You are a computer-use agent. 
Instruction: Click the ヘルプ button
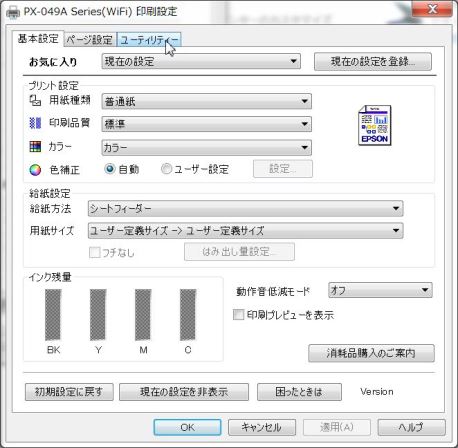click(411, 427)
